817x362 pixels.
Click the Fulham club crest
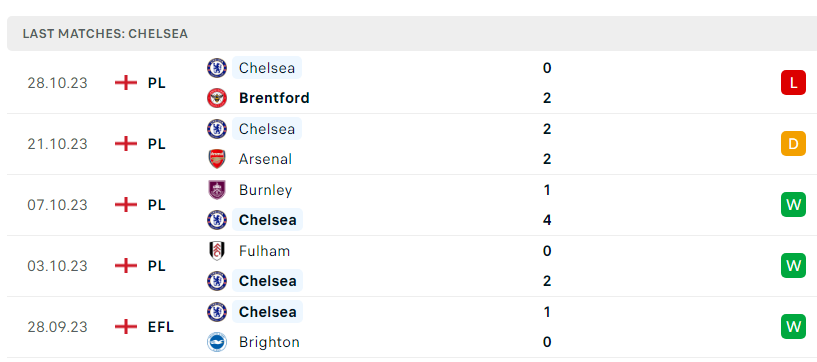tap(217, 251)
